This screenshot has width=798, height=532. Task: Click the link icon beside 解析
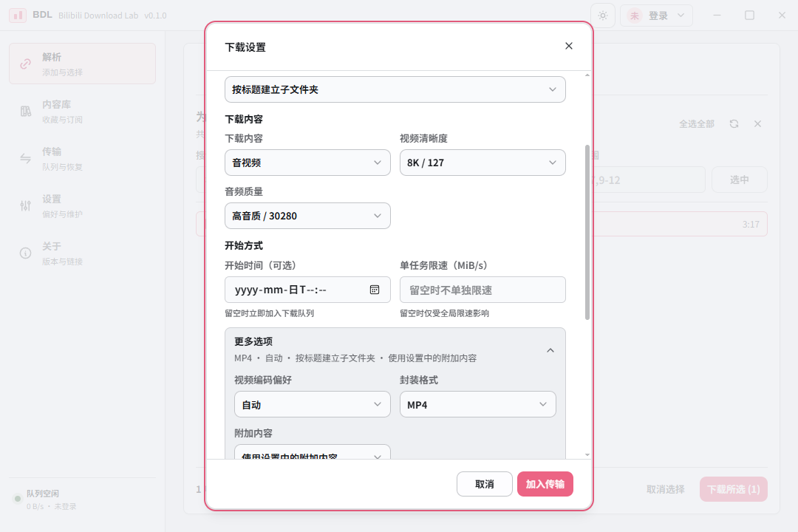pos(25,64)
